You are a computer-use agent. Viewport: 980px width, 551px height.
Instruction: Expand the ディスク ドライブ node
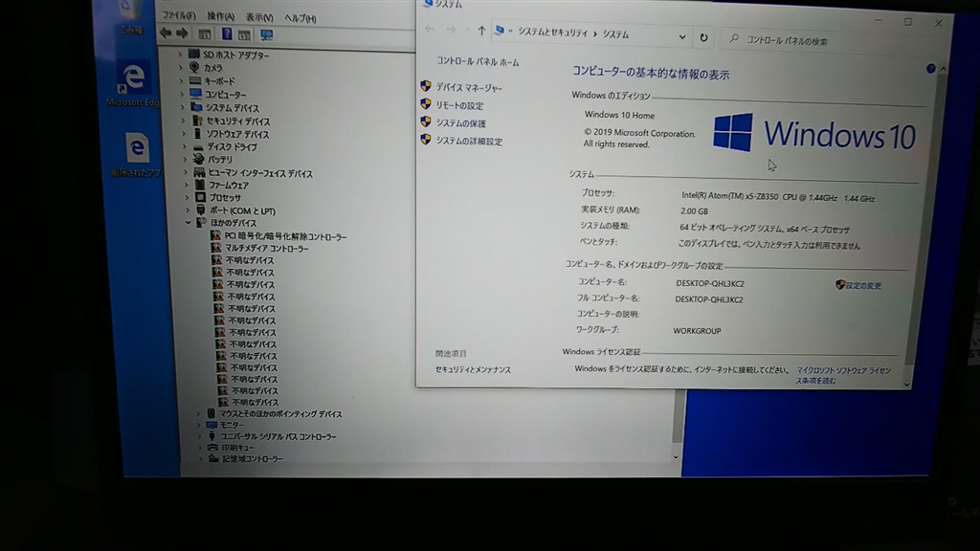click(185, 146)
